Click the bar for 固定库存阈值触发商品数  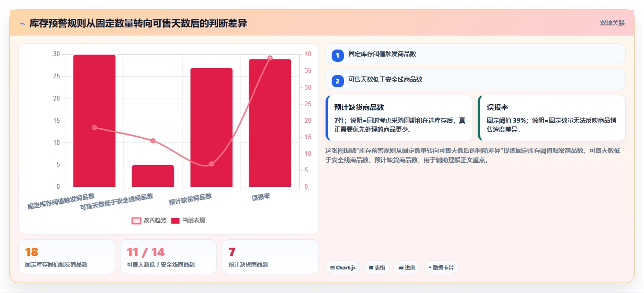pos(94,121)
